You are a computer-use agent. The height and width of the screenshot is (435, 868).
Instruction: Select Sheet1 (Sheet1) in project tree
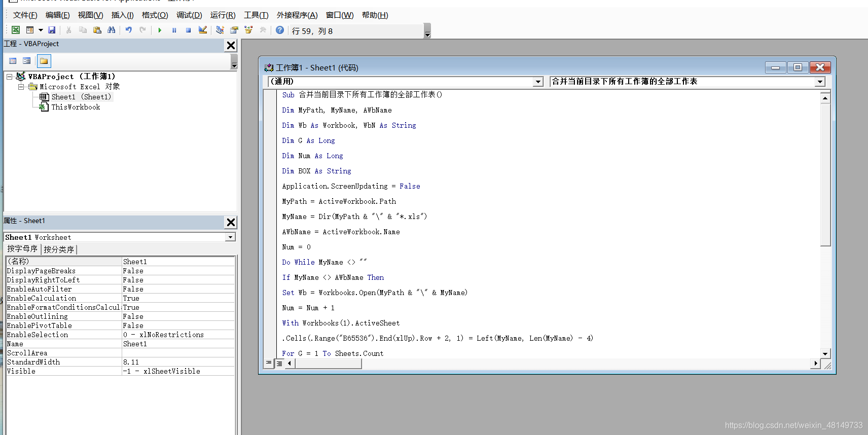(81, 97)
